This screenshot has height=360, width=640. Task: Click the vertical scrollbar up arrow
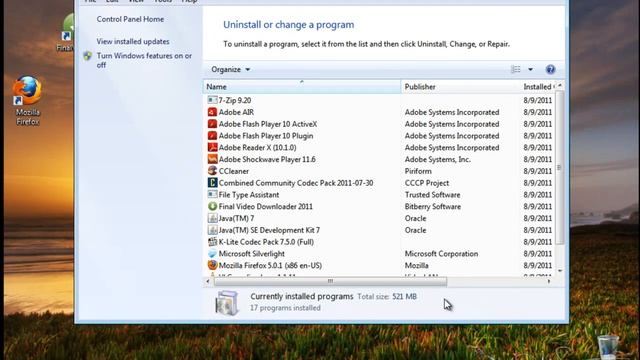coord(560,86)
